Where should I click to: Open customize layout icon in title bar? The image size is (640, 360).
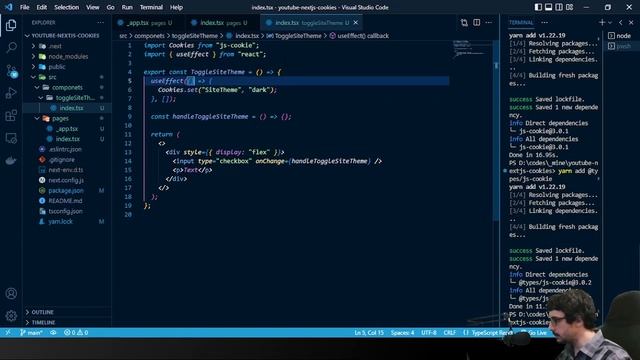tap(569, 7)
